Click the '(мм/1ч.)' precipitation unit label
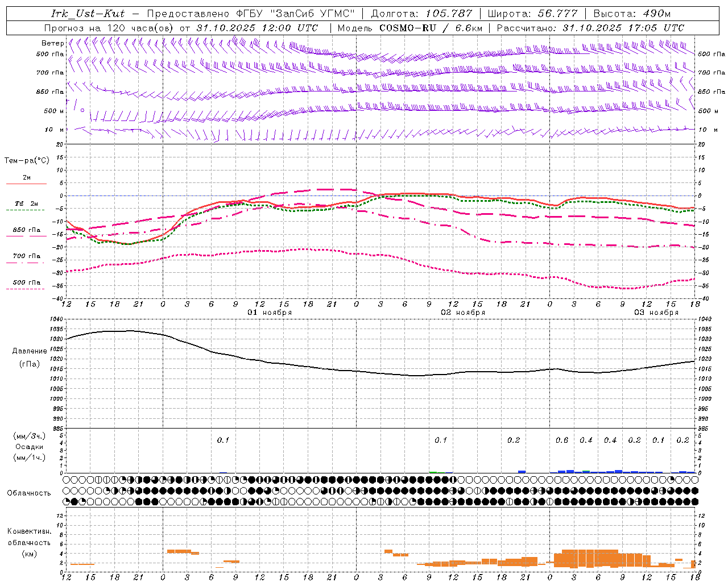This screenshot has height=582, width=728. click(30, 458)
